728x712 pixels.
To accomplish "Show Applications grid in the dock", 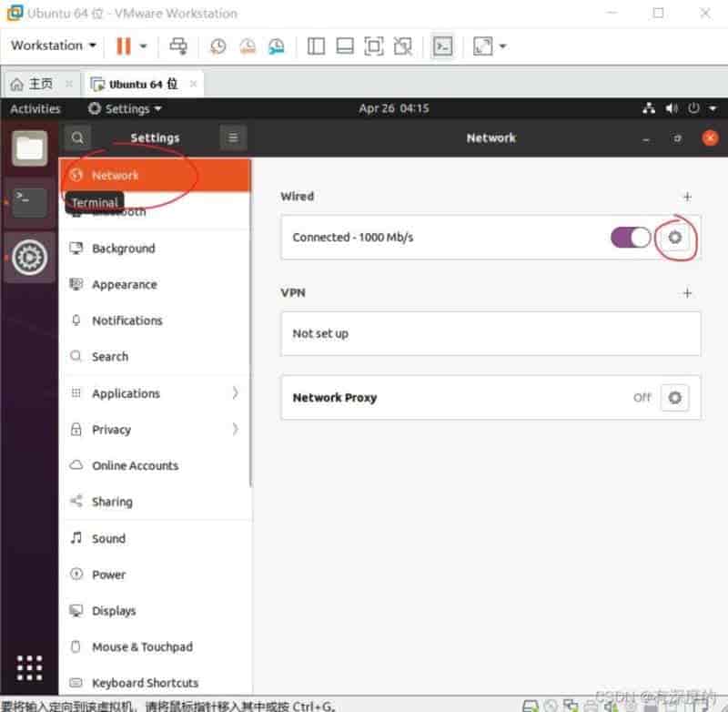I will tap(29, 666).
